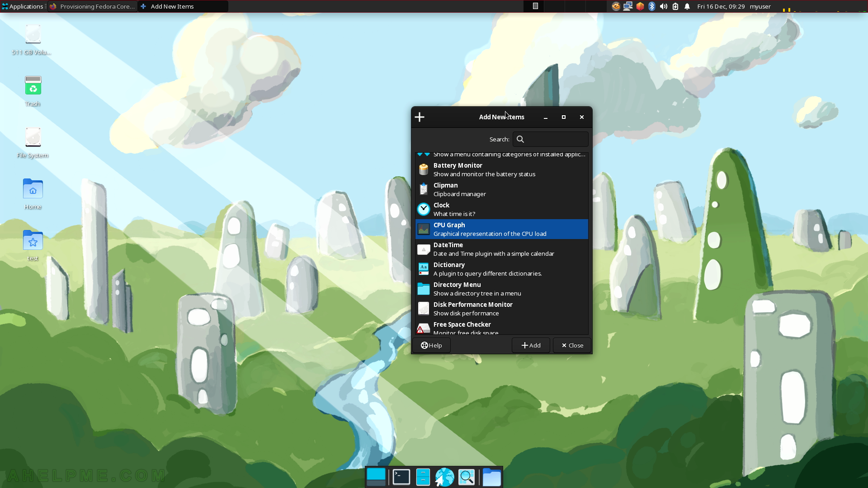Launch Application Finder magnifier dock icon

pos(467,477)
